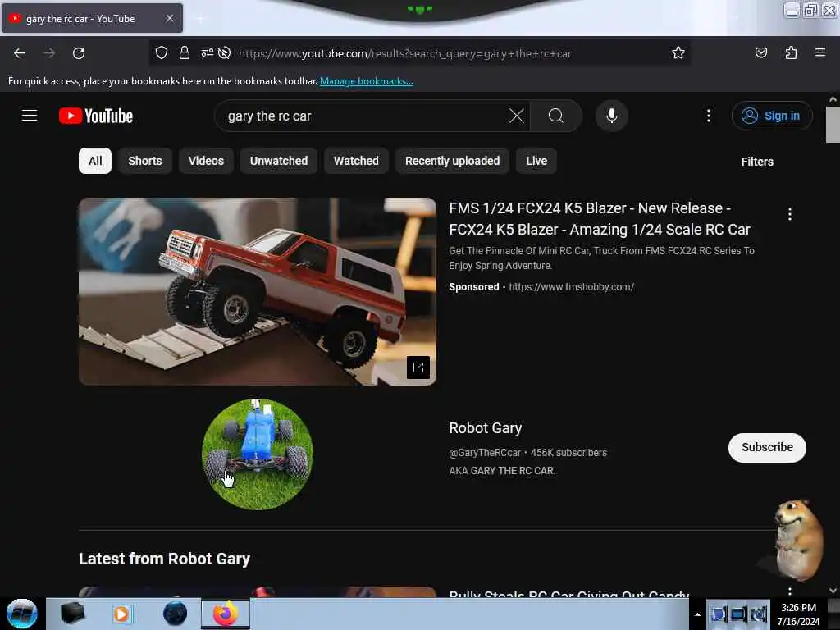The height and width of the screenshot is (630, 840).
Task: Click the Latest from Robot Gary heading
Action: click(164, 559)
